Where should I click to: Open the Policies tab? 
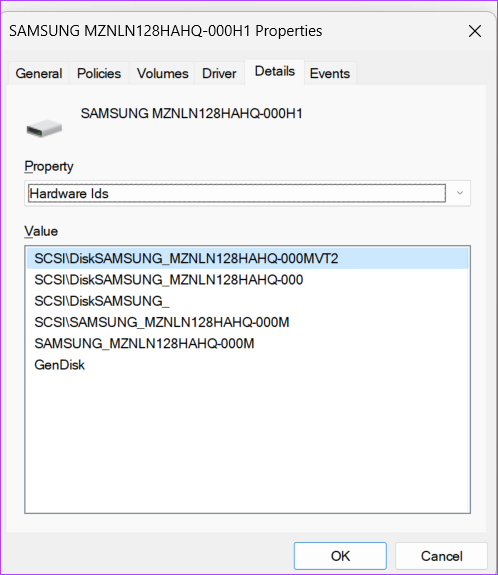click(x=99, y=73)
